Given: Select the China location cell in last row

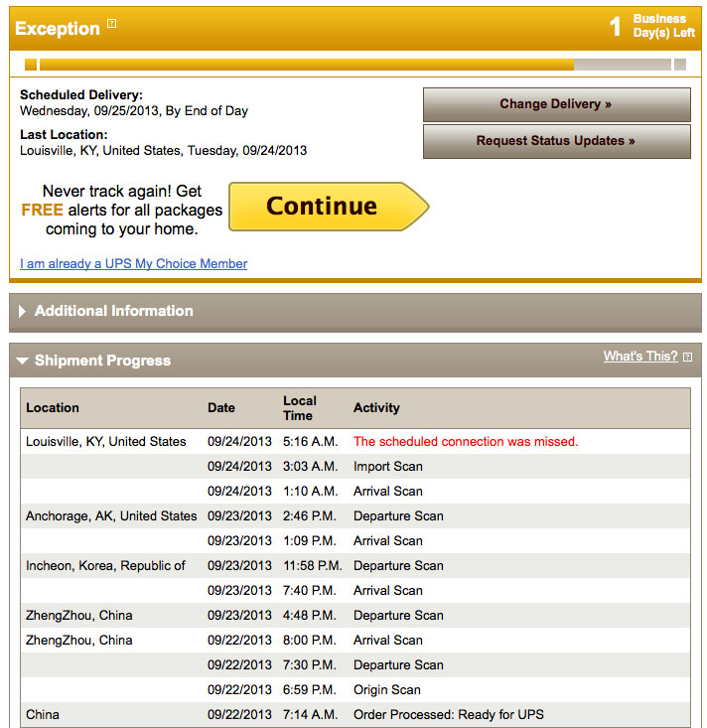Looking at the screenshot, I should 43,714.
